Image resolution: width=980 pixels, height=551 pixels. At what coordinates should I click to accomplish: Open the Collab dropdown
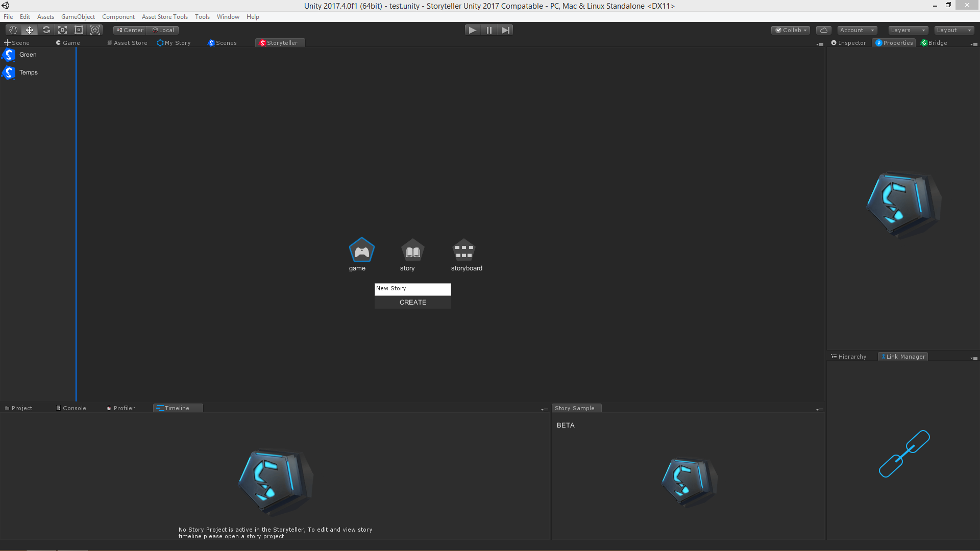click(x=791, y=30)
